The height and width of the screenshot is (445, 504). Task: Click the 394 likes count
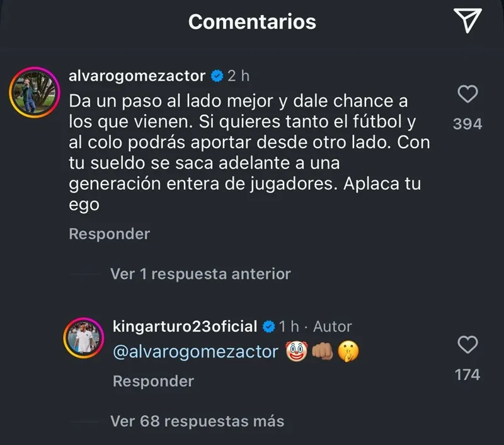[x=467, y=124]
